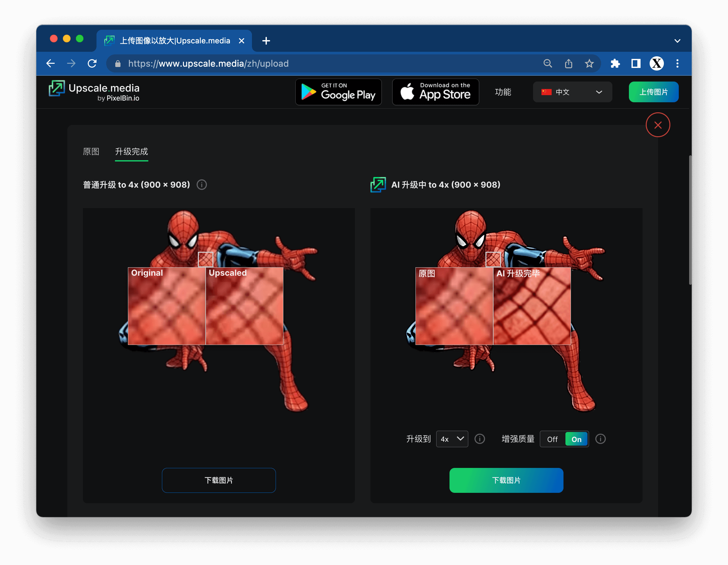Toggle the browser side panel icon

pos(636,63)
